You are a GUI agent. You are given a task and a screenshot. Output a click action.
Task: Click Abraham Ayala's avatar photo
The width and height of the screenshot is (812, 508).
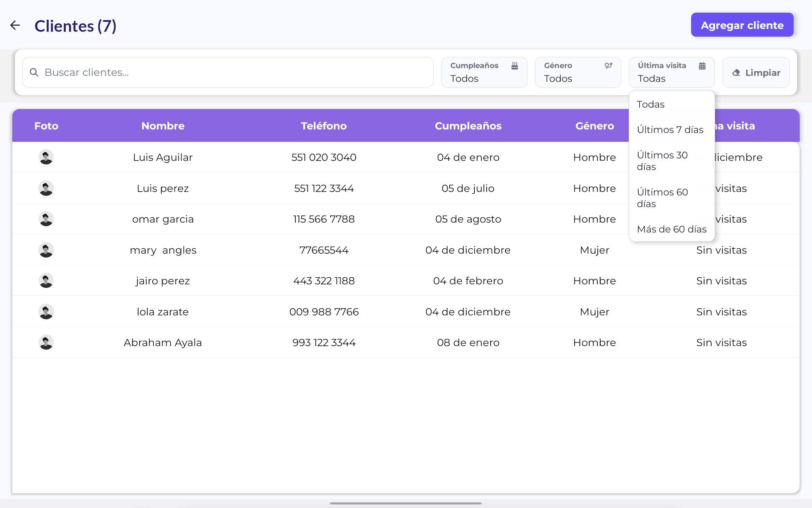point(46,342)
